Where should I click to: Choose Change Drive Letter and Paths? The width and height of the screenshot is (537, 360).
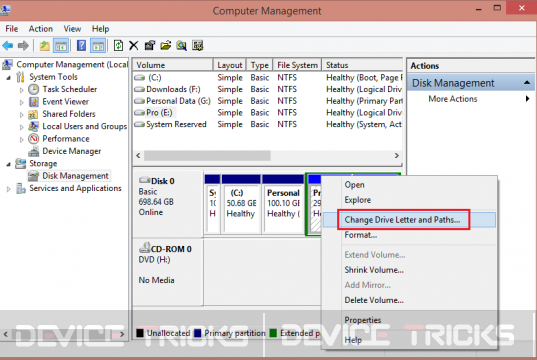[409, 220]
